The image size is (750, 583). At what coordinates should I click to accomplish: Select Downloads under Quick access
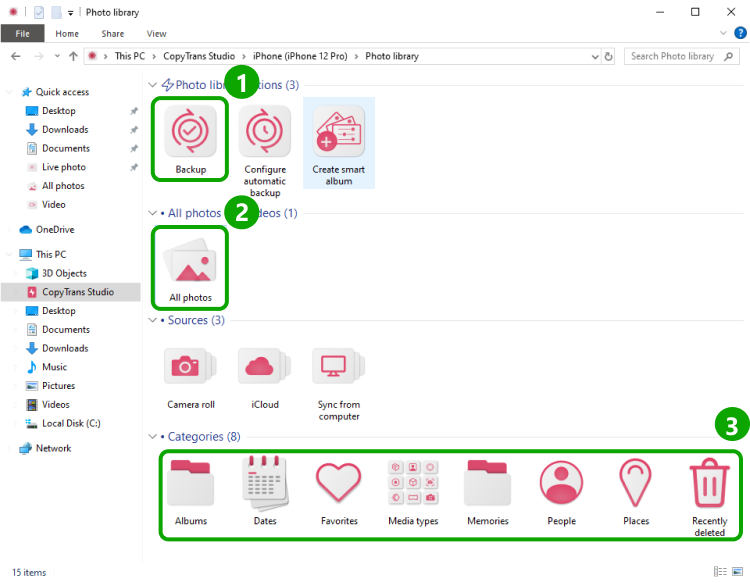click(x=65, y=130)
